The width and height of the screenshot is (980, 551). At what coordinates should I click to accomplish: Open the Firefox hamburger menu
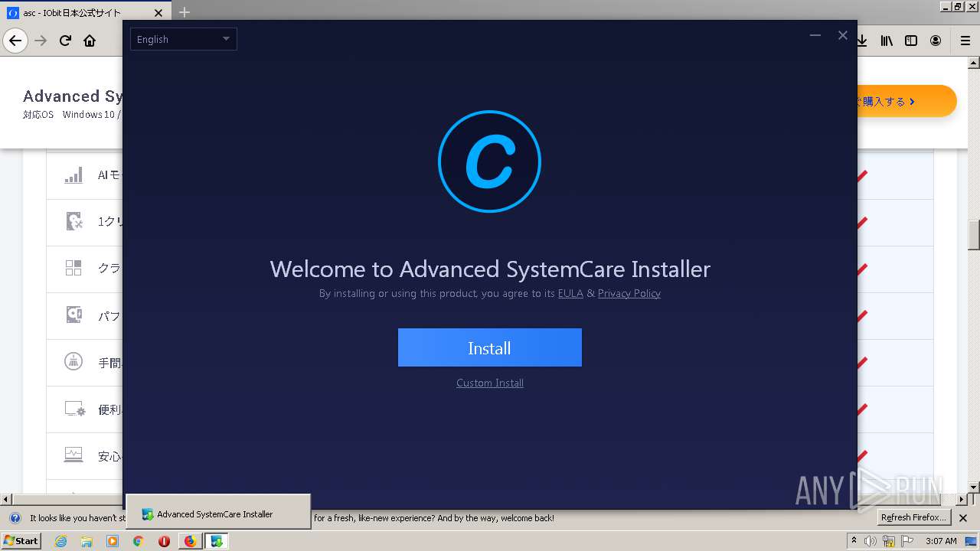click(965, 41)
